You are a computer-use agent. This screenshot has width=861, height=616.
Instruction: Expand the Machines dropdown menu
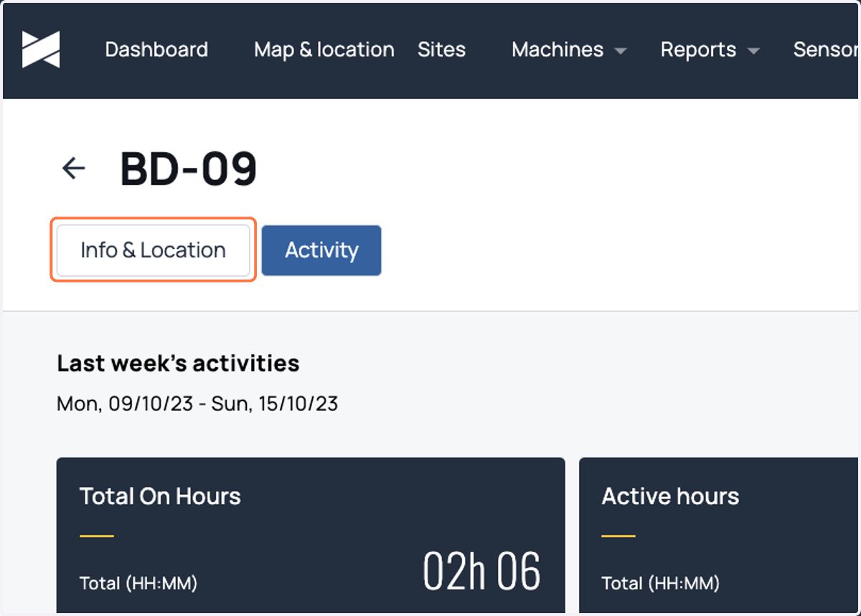[x=569, y=49]
